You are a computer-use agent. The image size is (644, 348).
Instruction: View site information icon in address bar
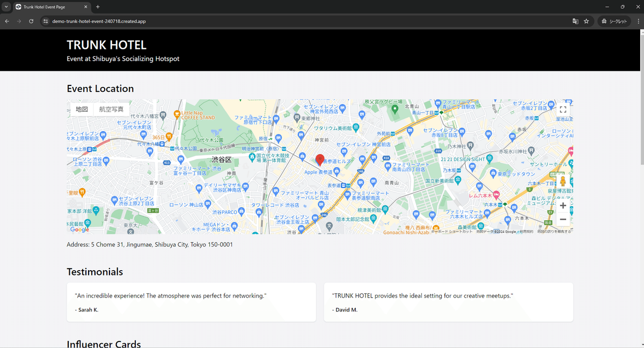[x=46, y=21]
